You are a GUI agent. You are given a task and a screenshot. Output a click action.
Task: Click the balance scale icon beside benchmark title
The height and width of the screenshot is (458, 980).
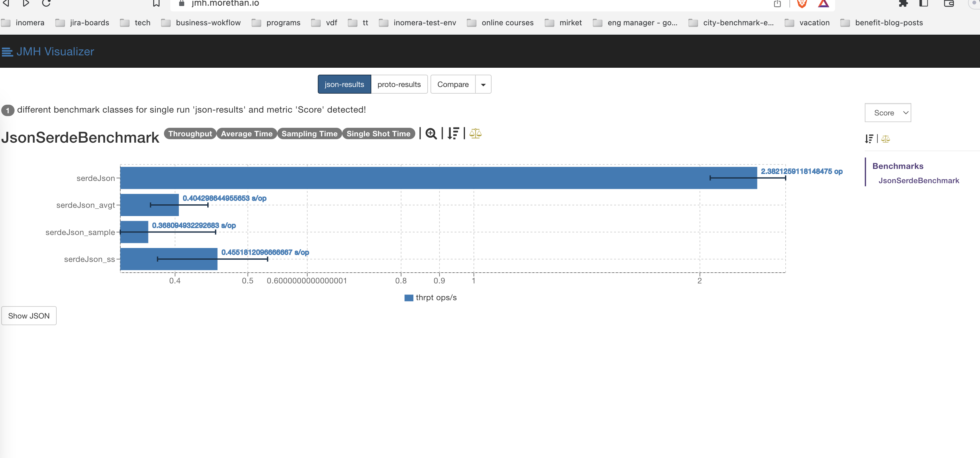coord(475,133)
